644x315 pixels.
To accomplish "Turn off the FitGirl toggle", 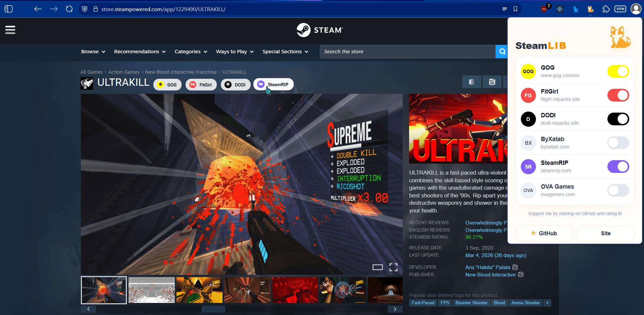I will (618, 95).
